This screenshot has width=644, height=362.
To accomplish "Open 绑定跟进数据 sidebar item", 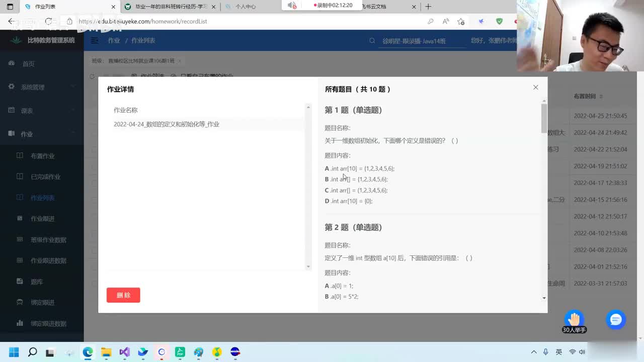I will (48, 323).
